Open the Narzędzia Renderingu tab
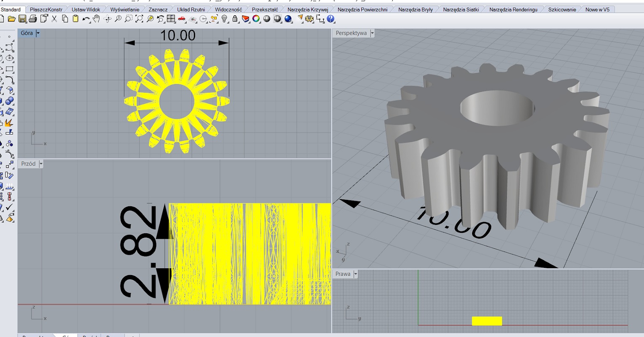The height and width of the screenshot is (337, 644). pyautogui.click(x=513, y=9)
